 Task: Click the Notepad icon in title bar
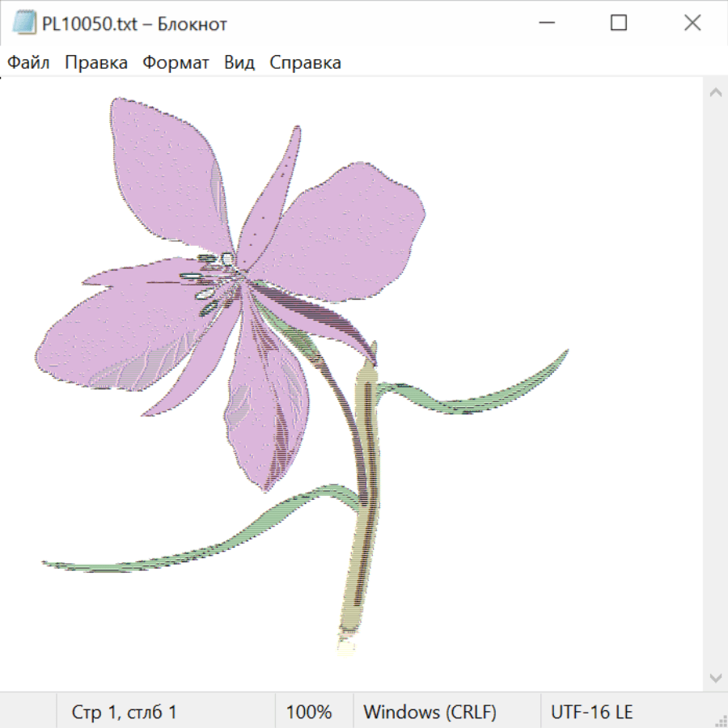coord(23,23)
